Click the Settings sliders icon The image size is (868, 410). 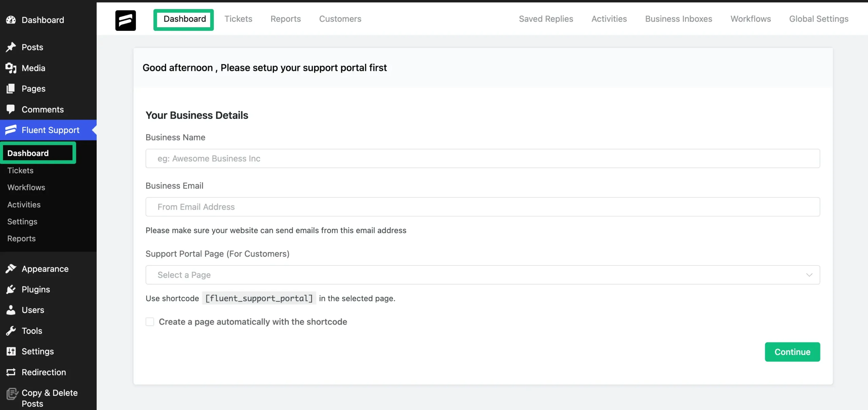11,352
